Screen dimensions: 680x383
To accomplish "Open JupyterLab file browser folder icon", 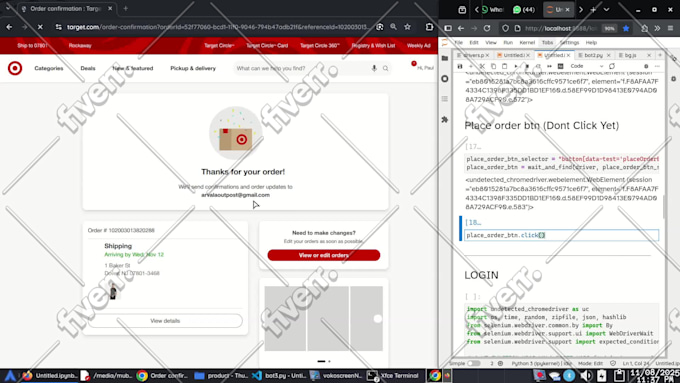I will 445,58.
